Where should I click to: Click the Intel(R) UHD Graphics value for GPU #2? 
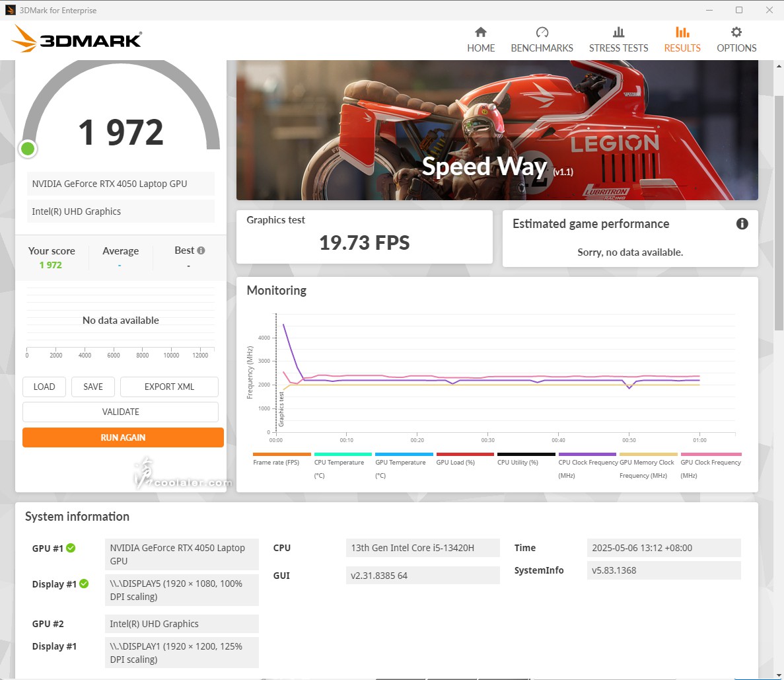(182, 623)
